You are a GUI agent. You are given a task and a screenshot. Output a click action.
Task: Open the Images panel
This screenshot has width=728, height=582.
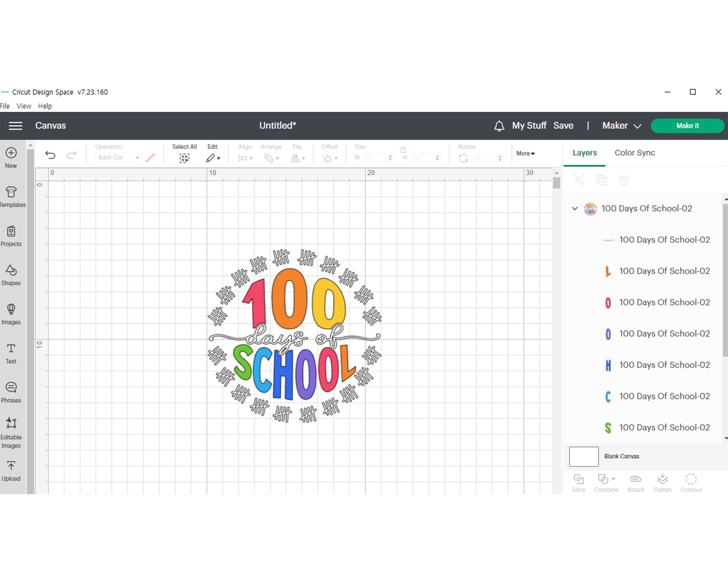click(x=10, y=313)
